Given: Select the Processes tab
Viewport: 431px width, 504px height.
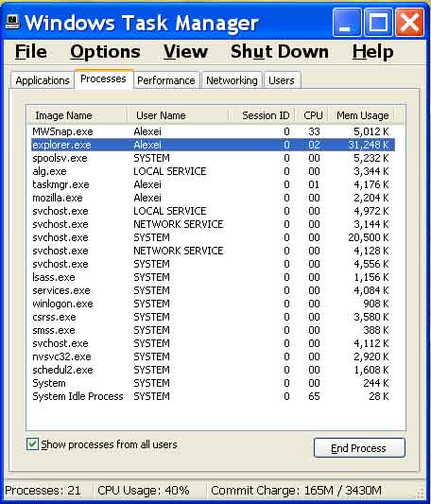Looking at the screenshot, I should 103,79.
